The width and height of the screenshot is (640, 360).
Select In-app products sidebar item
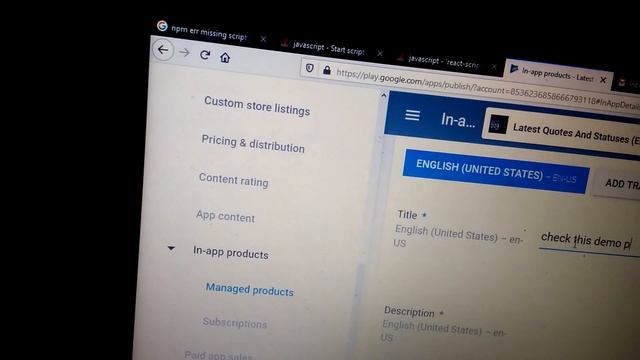pos(231,252)
